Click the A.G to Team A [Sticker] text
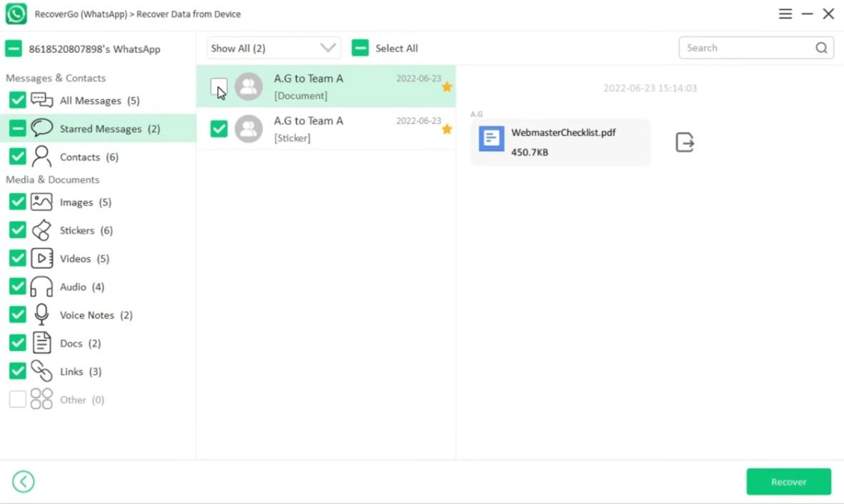This screenshot has height=504, width=844. (x=308, y=129)
